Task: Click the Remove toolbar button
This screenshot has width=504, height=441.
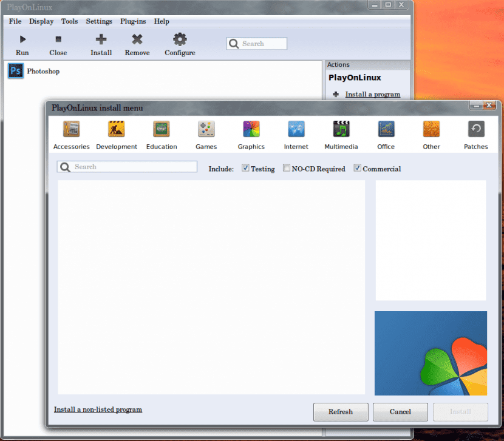Action: [x=137, y=45]
